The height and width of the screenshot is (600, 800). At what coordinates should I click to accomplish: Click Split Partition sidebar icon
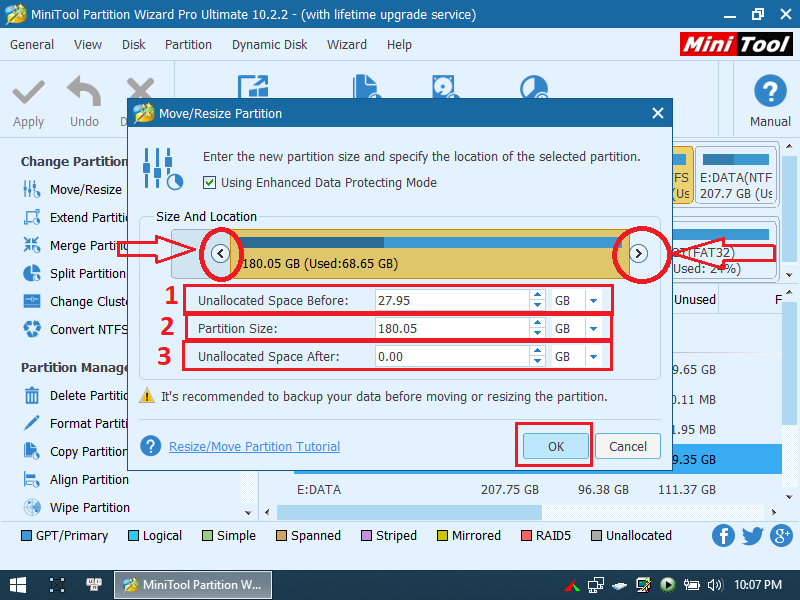point(32,273)
